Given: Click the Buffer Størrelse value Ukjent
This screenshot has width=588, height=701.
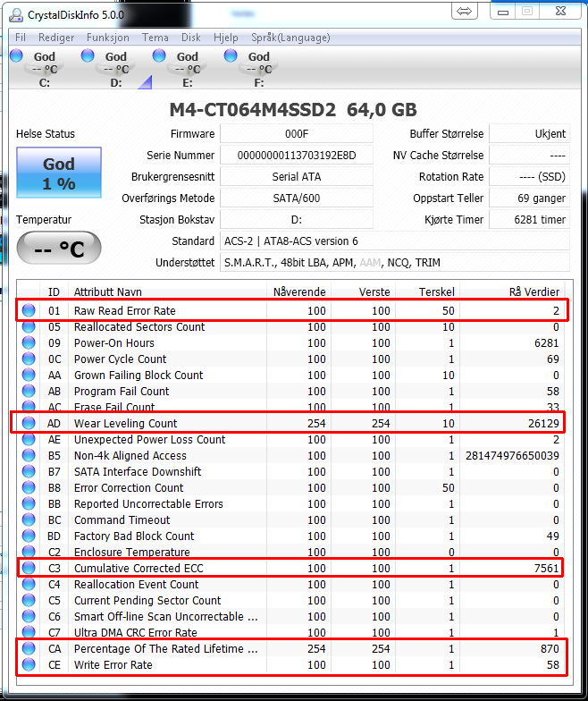Looking at the screenshot, I should pyautogui.click(x=529, y=134).
